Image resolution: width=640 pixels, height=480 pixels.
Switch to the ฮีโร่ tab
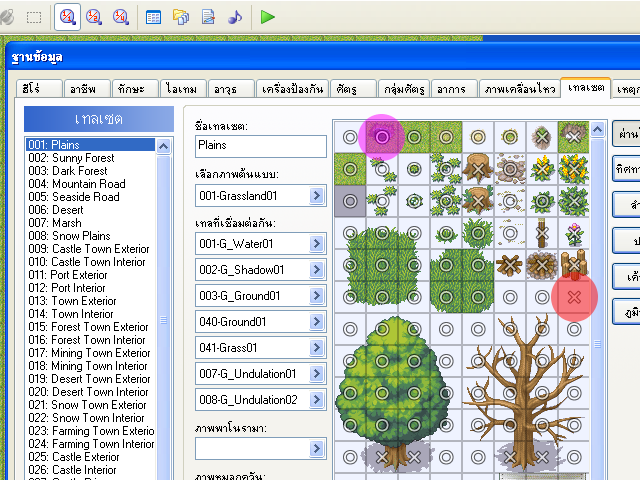coord(39,89)
